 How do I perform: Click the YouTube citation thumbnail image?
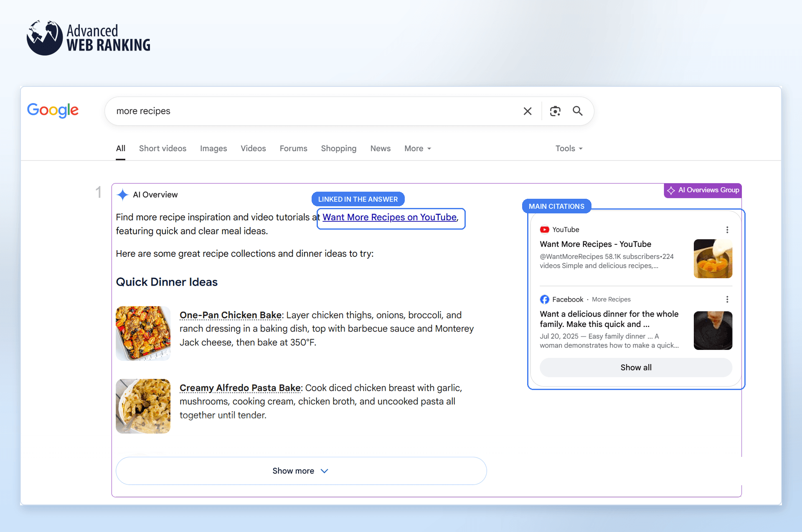pos(713,258)
